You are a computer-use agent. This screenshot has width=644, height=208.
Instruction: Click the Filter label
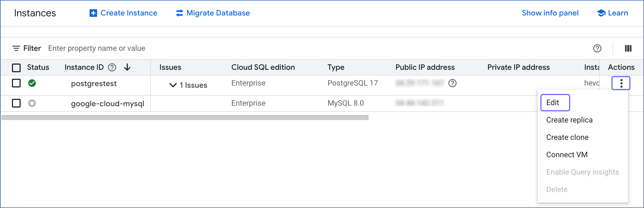(32, 48)
